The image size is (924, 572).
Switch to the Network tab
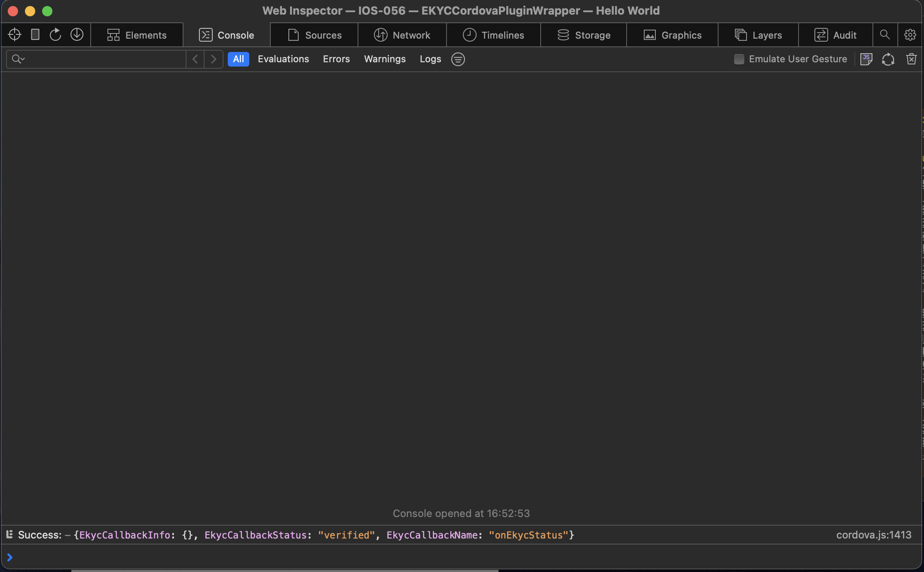pos(402,35)
